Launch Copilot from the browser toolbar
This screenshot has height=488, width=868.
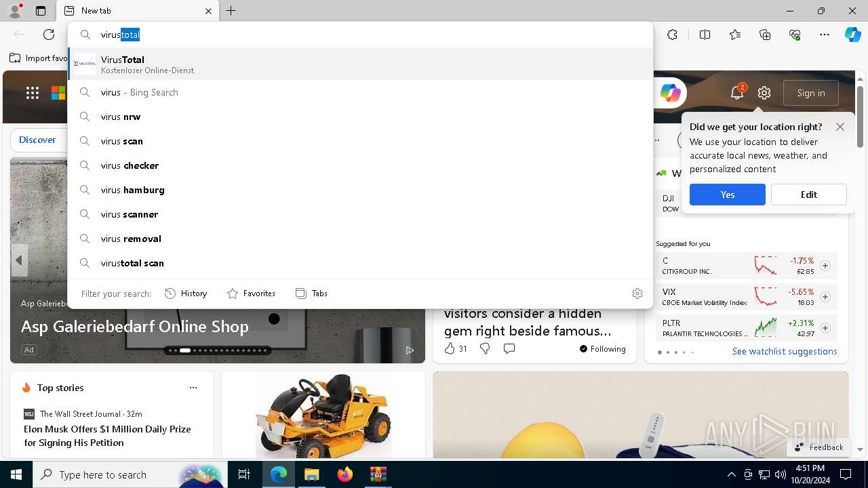coord(852,35)
